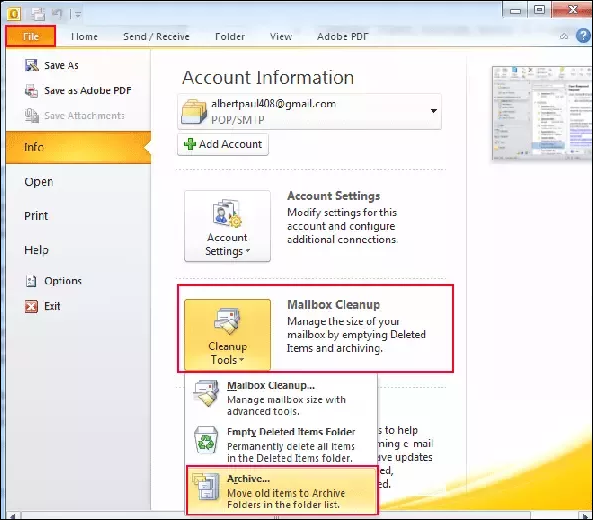Click the recycle bin Empty Deleted Items icon
593x520 pixels.
click(x=206, y=440)
